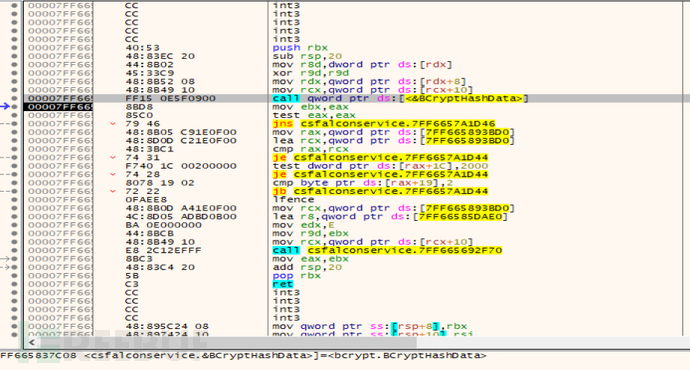Click the bcrypt.BCryptHashData info line at bottom
Image resolution: width=690 pixels, height=370 pixels.
(243, 355)
